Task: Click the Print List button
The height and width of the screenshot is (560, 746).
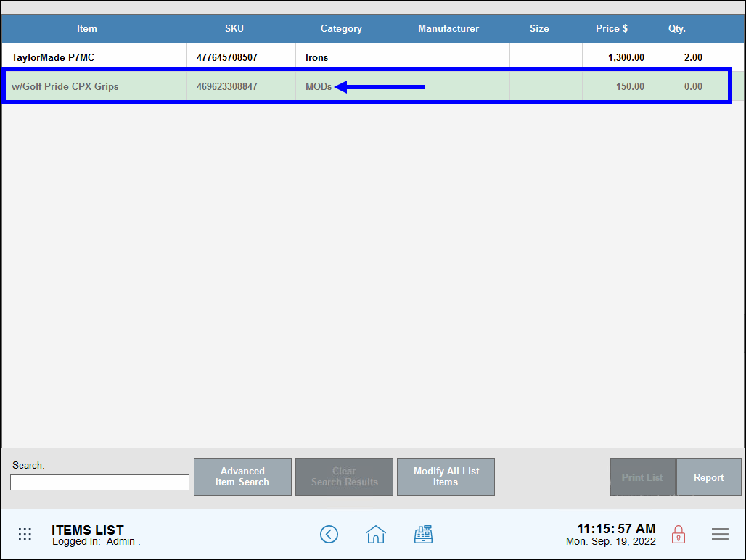Action: coord(642,477)
